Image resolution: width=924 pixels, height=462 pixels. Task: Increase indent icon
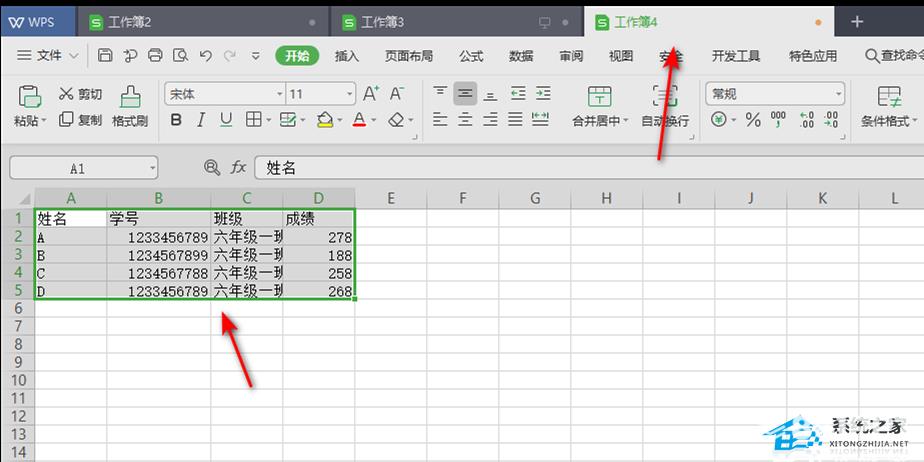pos(543,93)
